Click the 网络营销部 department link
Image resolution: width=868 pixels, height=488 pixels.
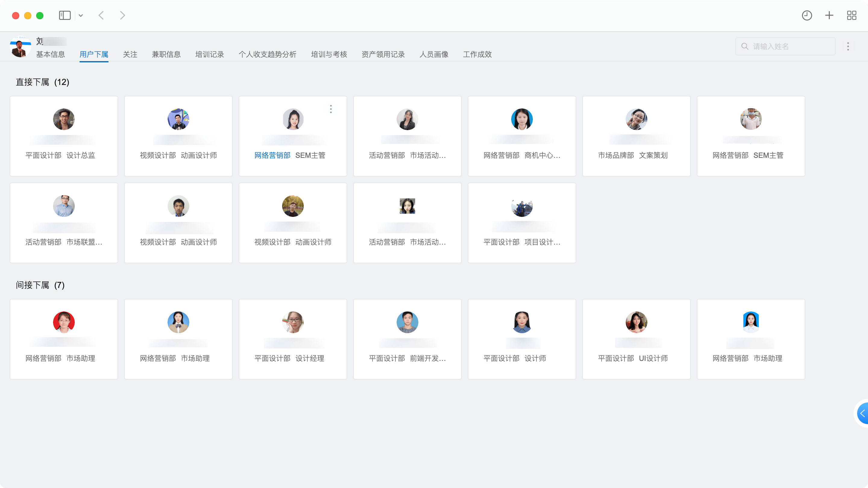click(x=272, y=155)
